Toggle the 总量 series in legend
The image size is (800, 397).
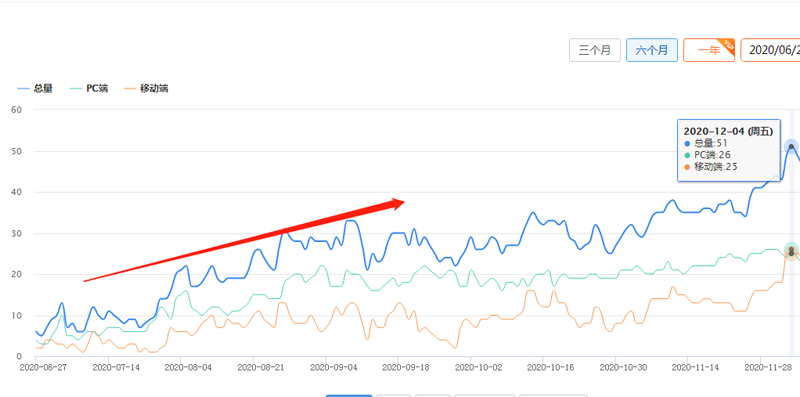(35, 89)
